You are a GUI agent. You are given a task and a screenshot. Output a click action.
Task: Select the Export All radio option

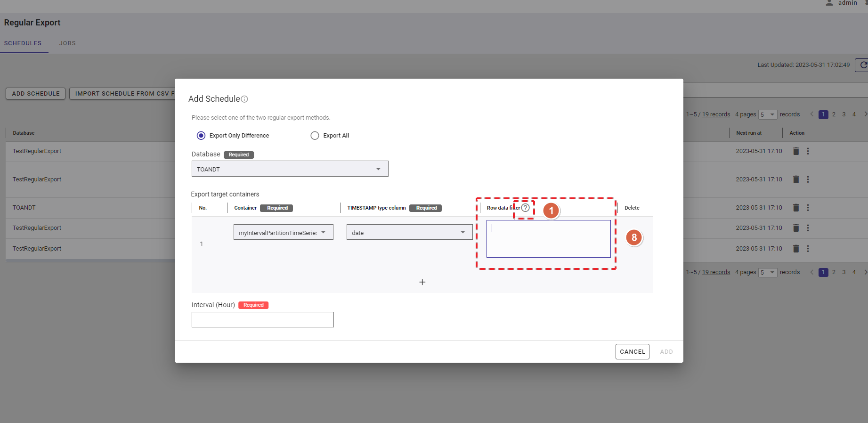tap(315, 136)
